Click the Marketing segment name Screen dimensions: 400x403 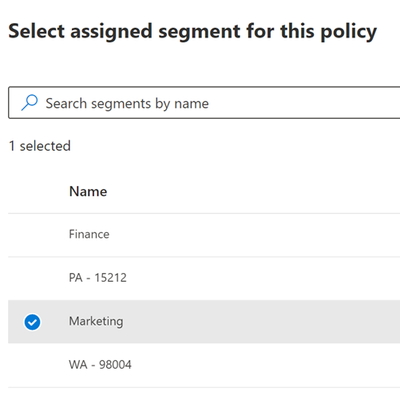[96, 321]
